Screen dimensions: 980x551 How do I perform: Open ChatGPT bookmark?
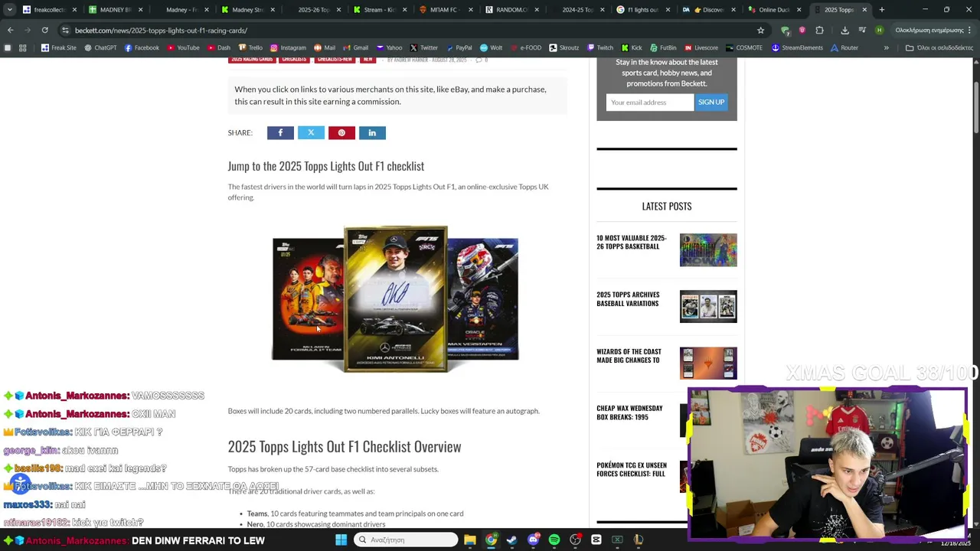100,47
